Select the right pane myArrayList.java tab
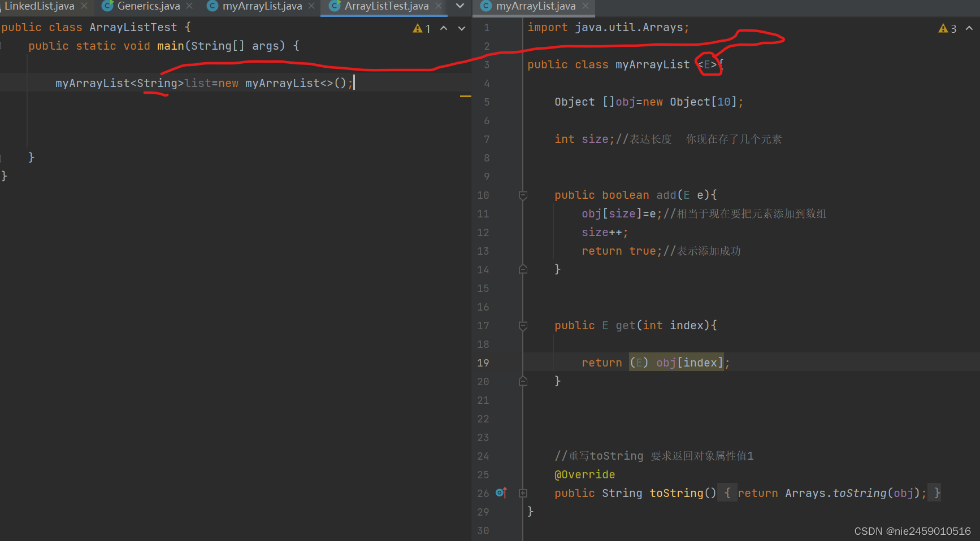 [536, 6]
